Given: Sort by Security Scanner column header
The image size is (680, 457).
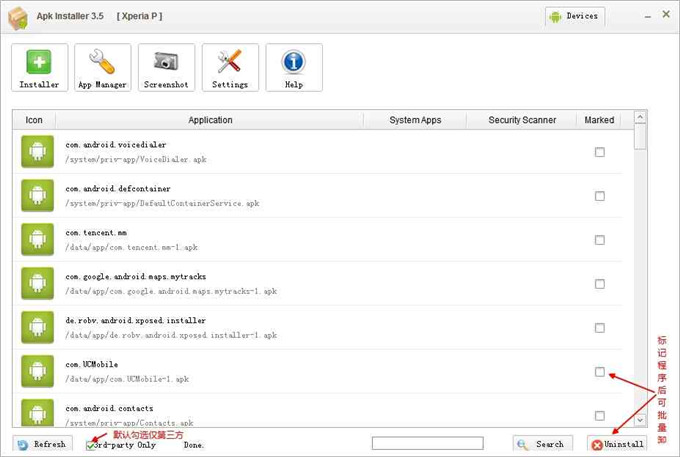Looking at the screenshot, I should click(x=522, y=120).
